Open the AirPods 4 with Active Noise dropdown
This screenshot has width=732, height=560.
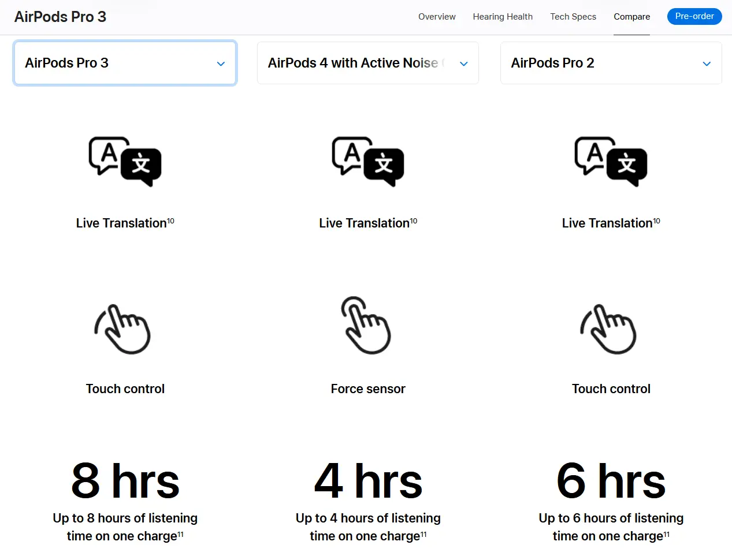(x=368, y=63)
